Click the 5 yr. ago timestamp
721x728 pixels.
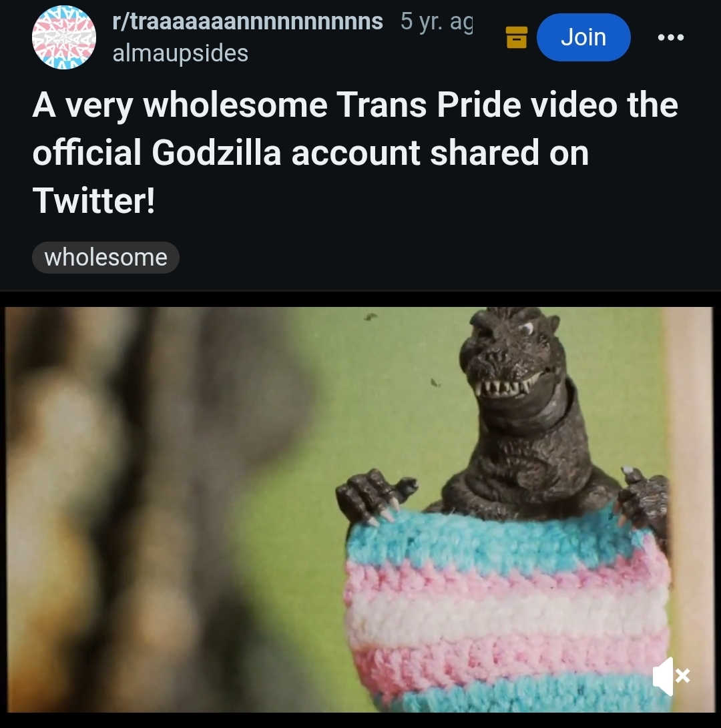coord(437,21)
